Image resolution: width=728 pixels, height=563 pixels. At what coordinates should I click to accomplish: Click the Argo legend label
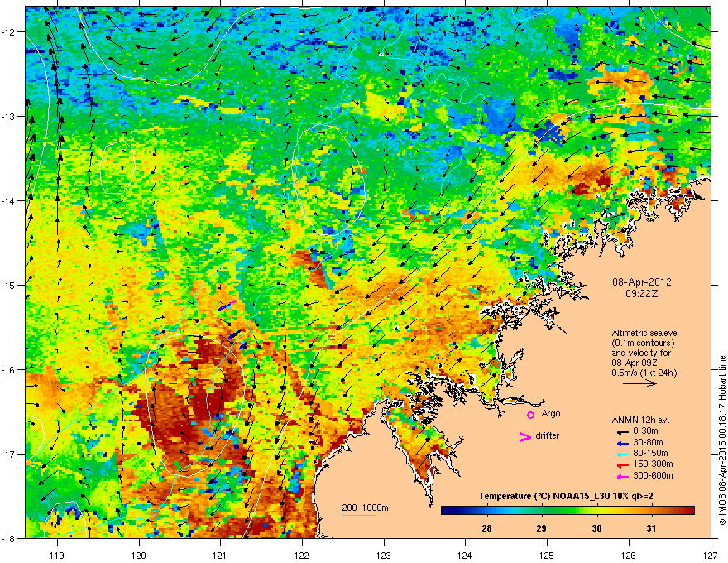point(551,413)
